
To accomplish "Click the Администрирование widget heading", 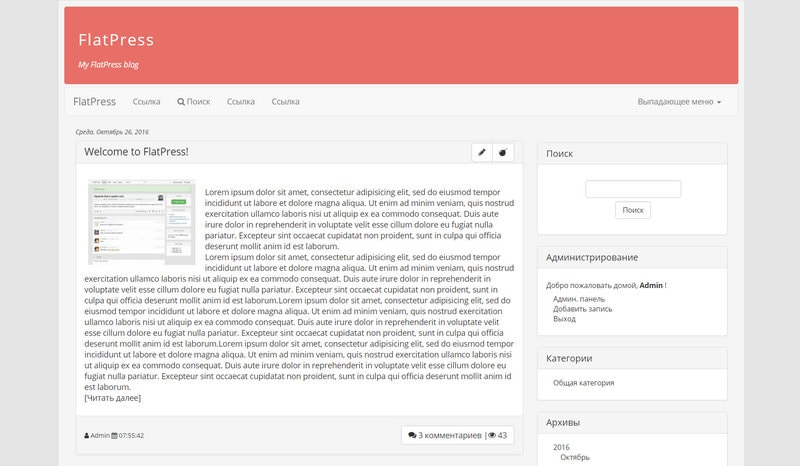I will click(592, 257).
